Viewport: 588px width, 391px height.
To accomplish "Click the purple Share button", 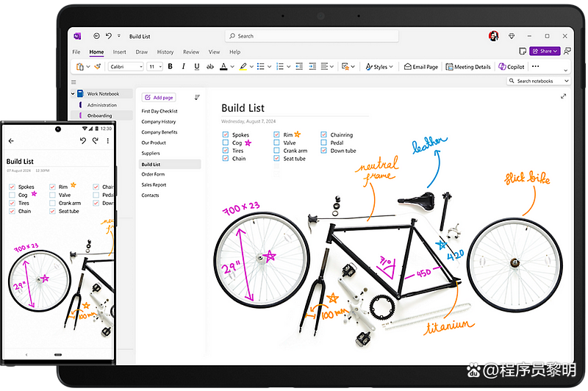I will [545, 51].
